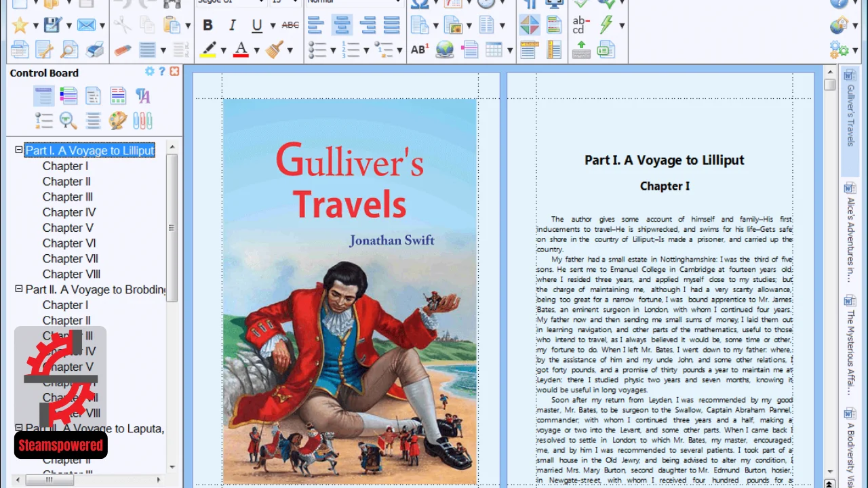Viewport: 868px width, 488px height.
Task: Toggle bold formatting
Action: point(208,26)
